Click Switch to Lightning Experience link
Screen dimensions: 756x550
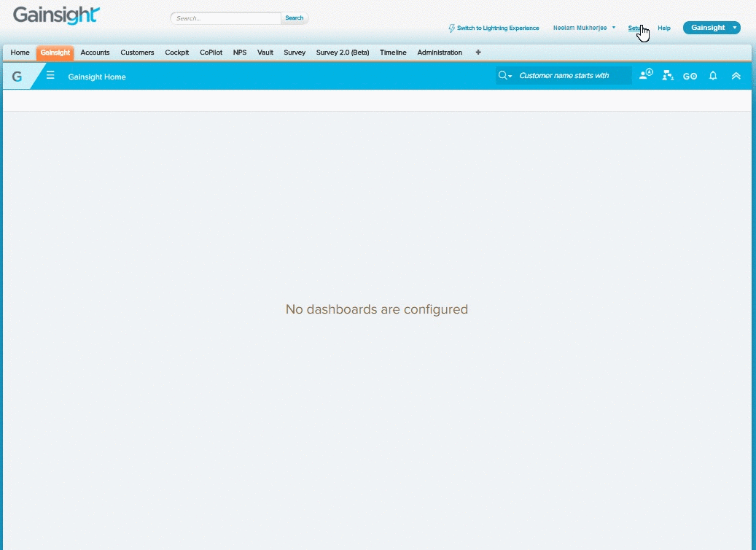(x=498, y=28)
